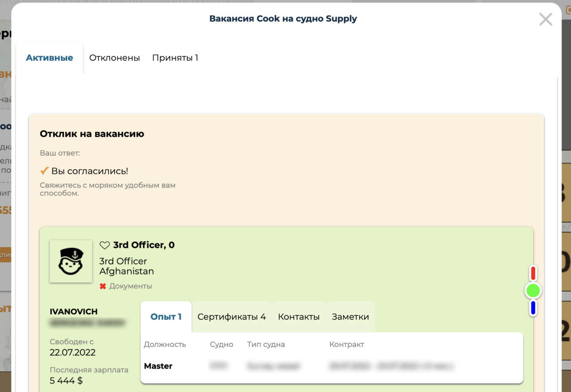The width and height of the screenshot is (571, 392).
Task: Click the blue status indicator bar
Action: [533, 308]
